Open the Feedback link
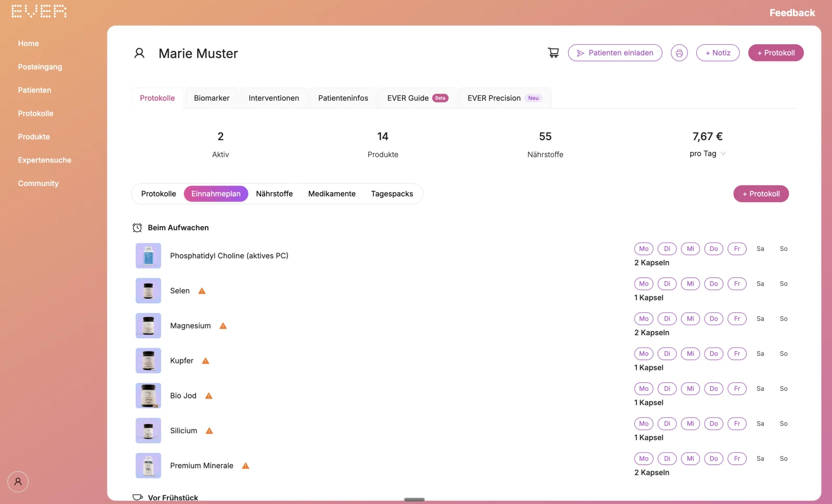832x504 pixels. [792, 13]
